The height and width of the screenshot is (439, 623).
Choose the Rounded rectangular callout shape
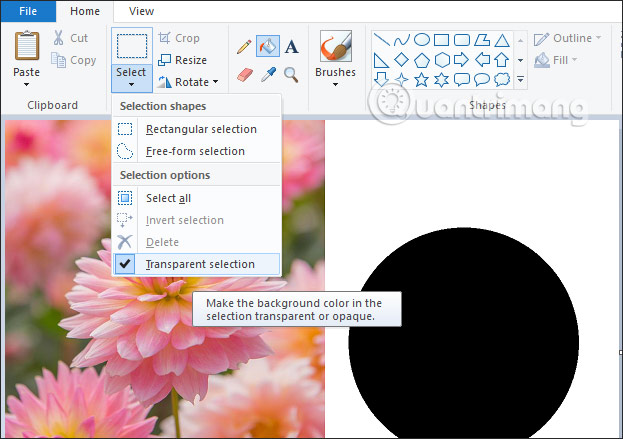(462, 79)
